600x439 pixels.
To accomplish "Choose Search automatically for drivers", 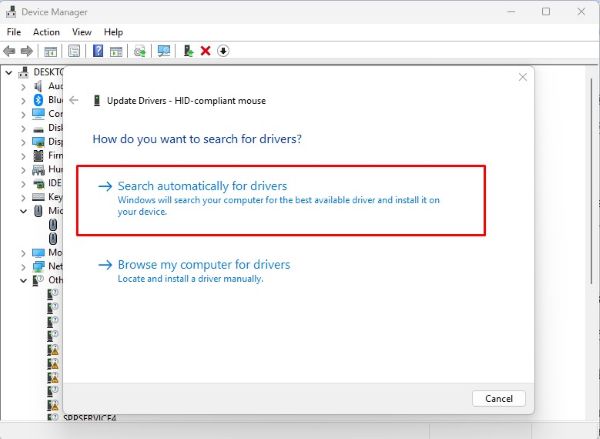I will coord(281,200).
